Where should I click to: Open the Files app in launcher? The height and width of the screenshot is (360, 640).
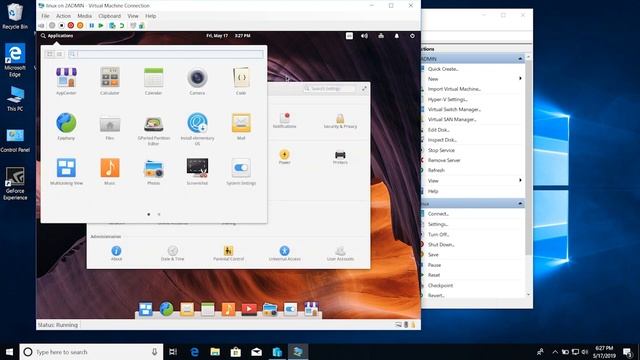pyautogui.click(x=110, y=127)
